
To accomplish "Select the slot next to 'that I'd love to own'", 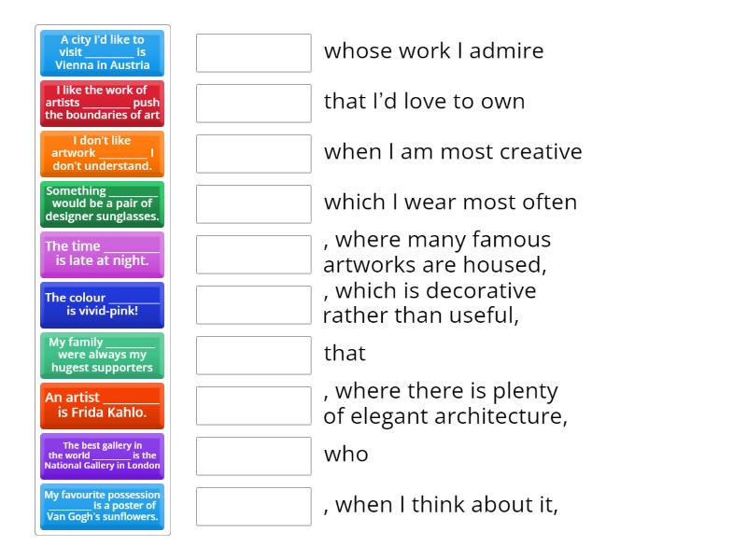I will (254, 104).
